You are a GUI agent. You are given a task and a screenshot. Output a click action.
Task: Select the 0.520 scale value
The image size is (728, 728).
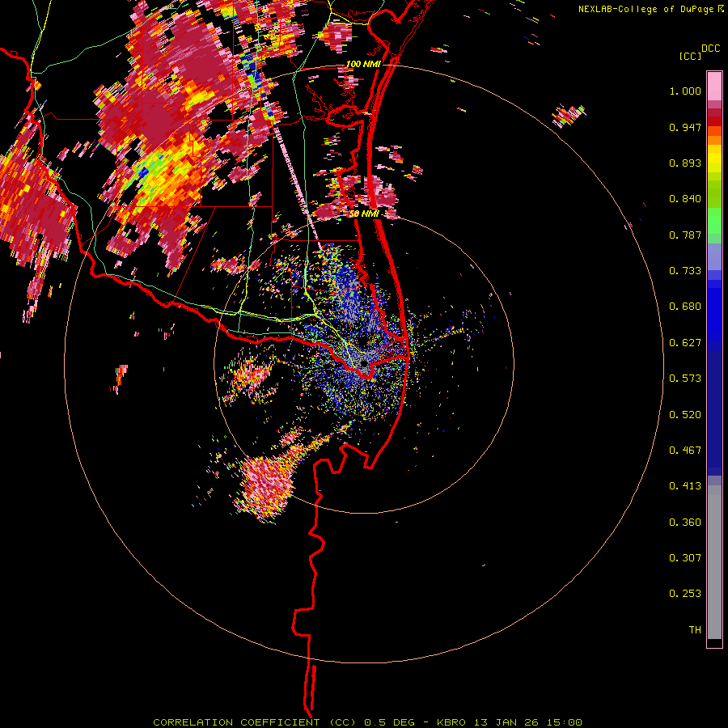coord(685,415)
